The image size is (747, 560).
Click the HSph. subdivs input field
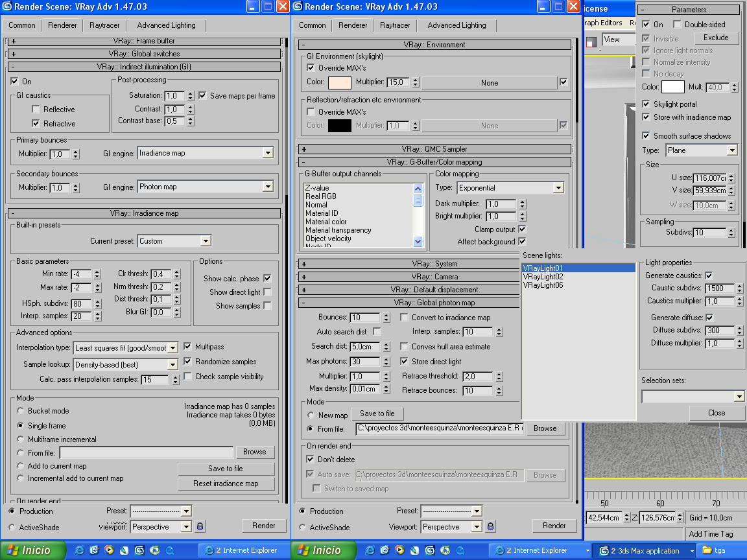82,303
